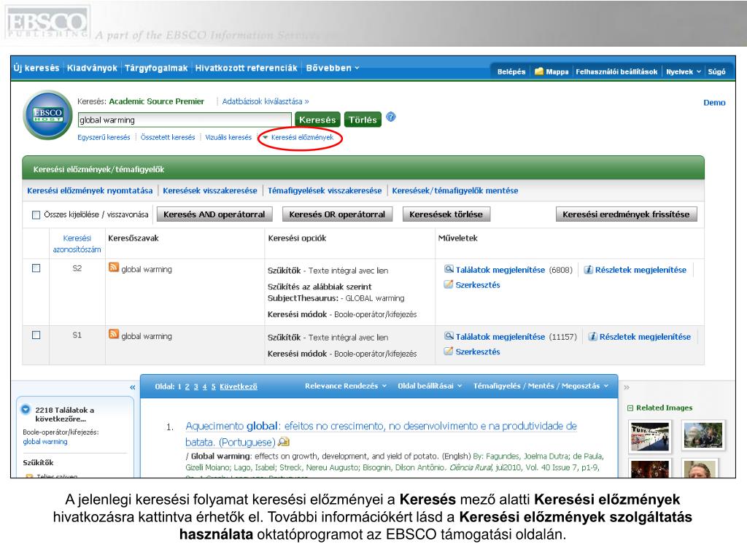The height and width of the screenshot is (560, 747).
Task: Open the Bővebben dropdown menu
Action: coord(333,68)
